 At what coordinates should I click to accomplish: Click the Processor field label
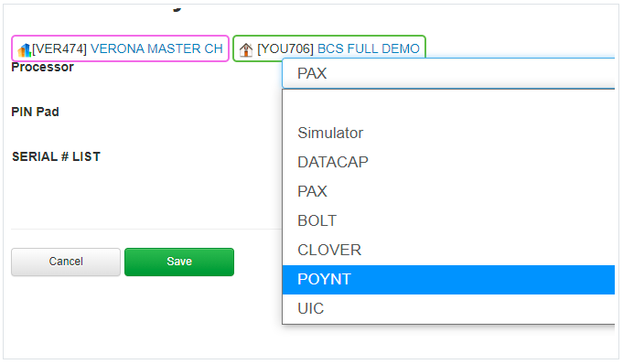(x=42, y=67)
